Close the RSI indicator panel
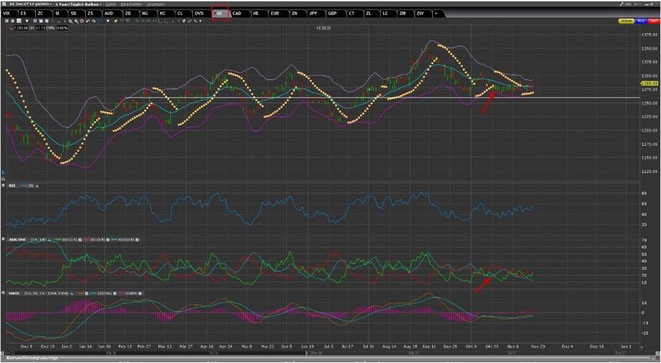Image resolution: width=661 pixels, height=363 pixels. point(3,185)
